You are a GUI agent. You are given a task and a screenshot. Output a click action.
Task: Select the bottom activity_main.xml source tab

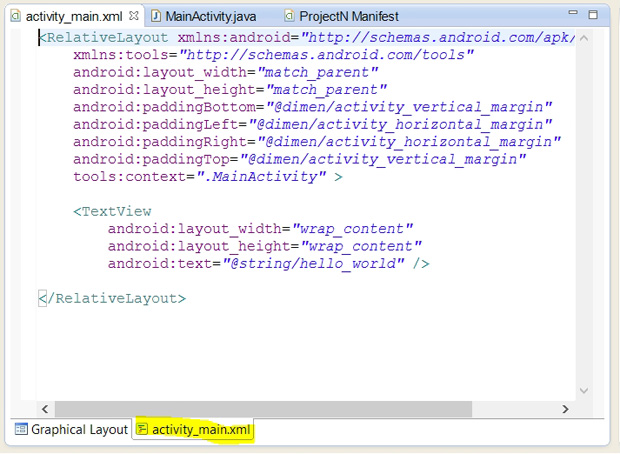(x=194, y=429)
